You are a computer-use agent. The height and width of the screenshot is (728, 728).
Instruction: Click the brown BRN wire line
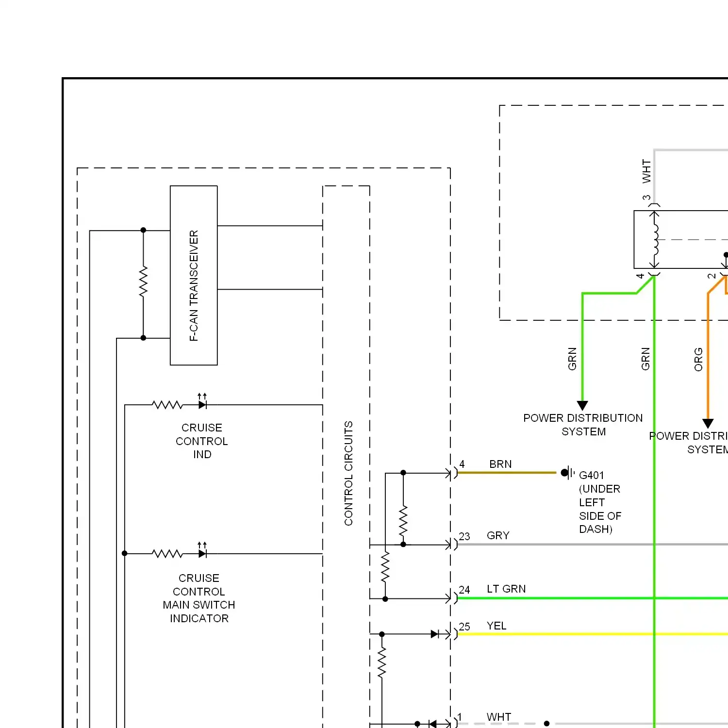pyautogui.click(x=507, y=472)
